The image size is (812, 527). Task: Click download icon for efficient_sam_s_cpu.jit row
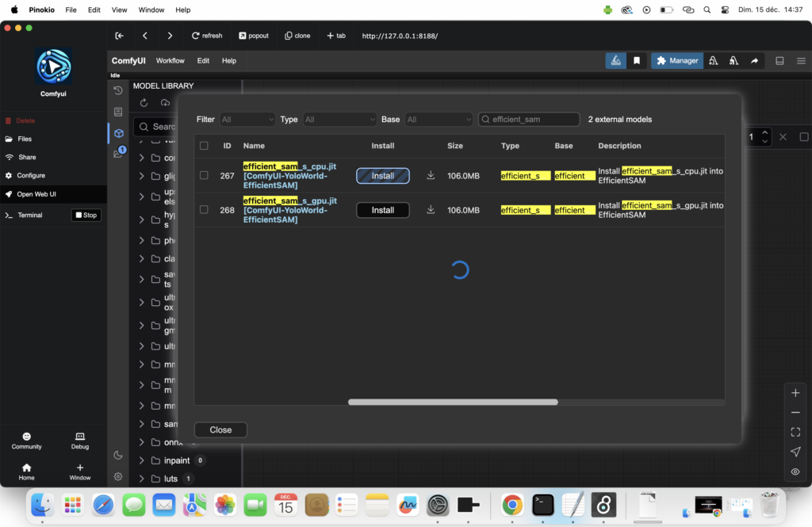[431, 176]
